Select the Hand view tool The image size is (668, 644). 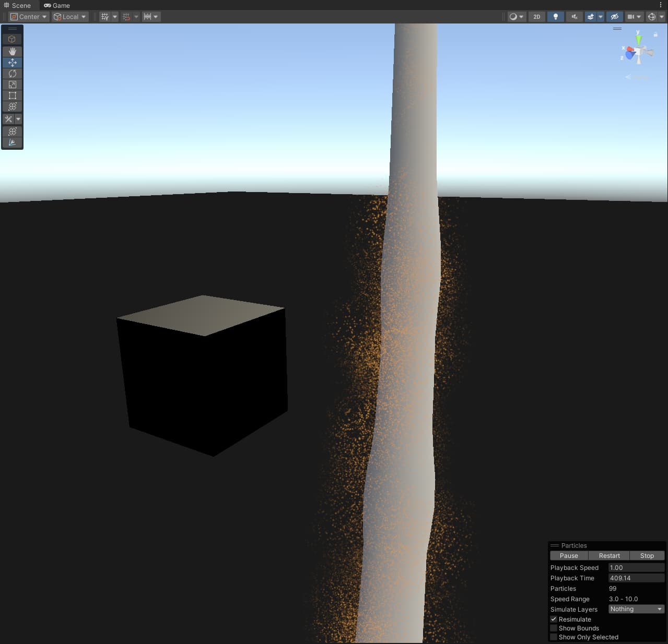point(12,51)
